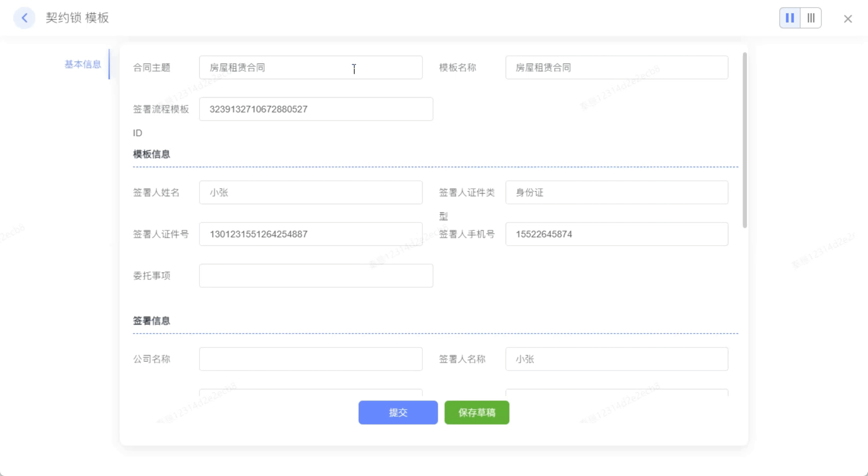Click the 提交 submit button
This screenshot has height=476, width=868.
pos(398,413)
